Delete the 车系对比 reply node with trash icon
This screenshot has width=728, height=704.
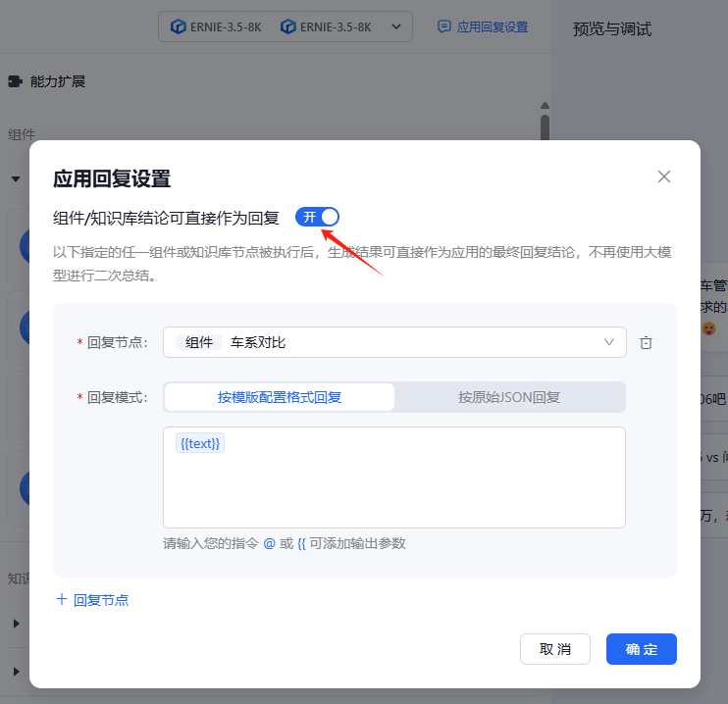[x=646, y=342]
